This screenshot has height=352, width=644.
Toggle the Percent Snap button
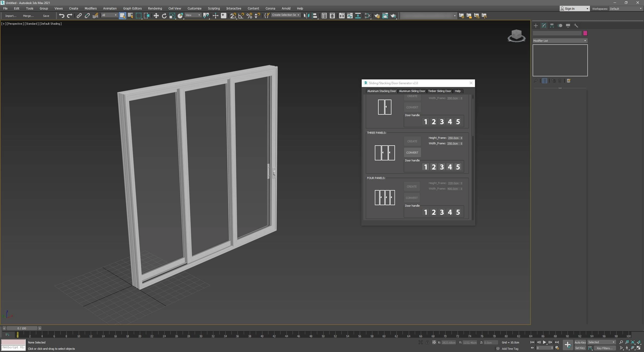(x=249, y=16)
